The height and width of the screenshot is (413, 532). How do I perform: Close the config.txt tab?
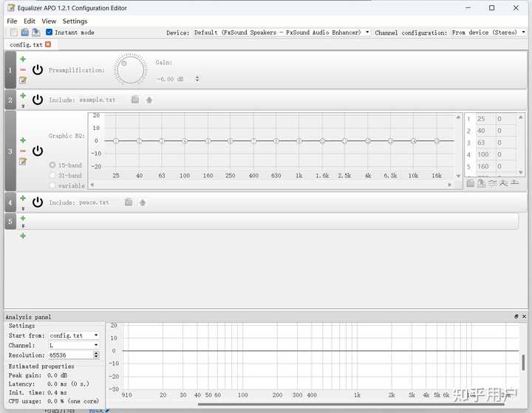pos(48,44)
